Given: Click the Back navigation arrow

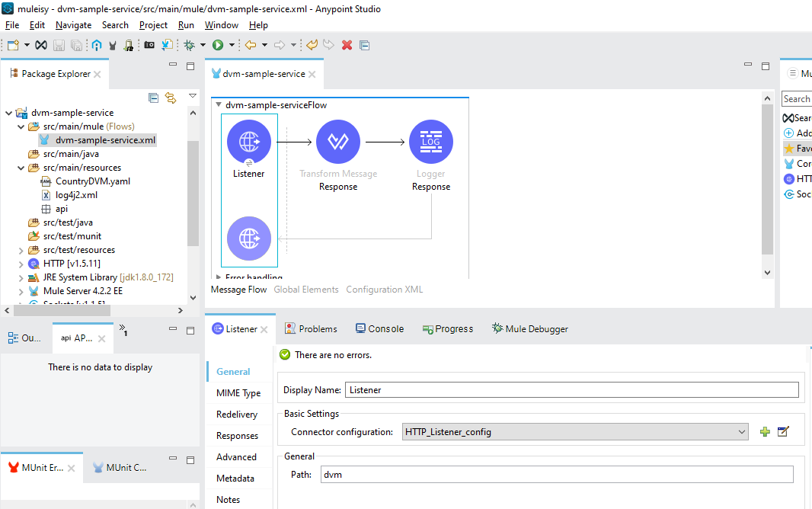Looking at the screenshot, I should tap(251, 45).
